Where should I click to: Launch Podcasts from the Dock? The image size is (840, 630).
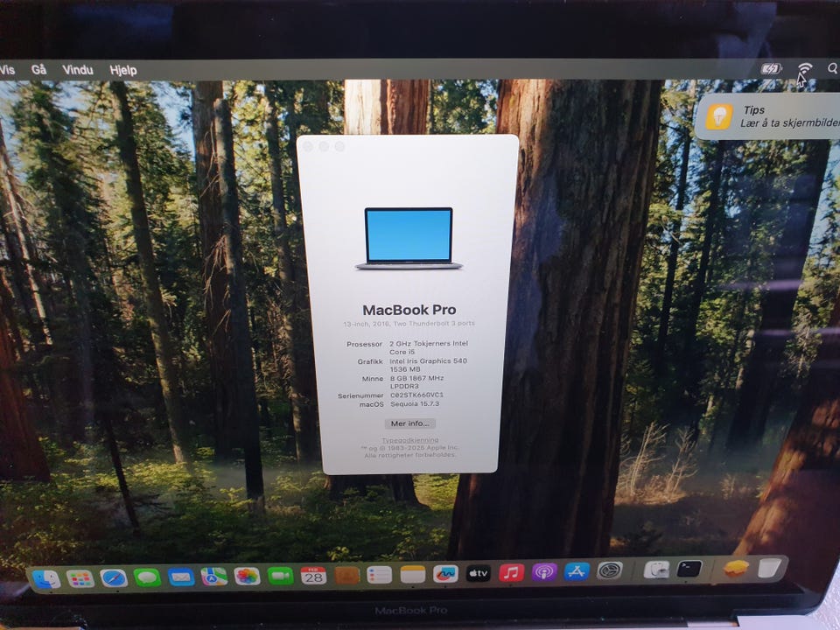(544, 572)
